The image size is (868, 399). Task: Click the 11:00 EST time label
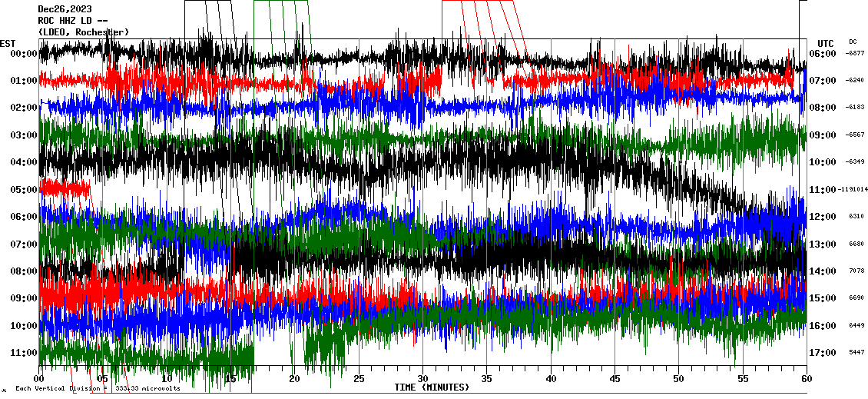18,353
